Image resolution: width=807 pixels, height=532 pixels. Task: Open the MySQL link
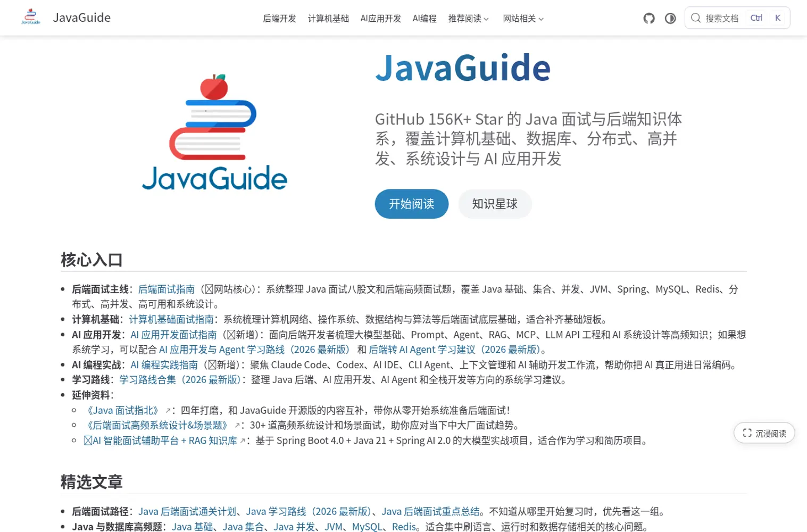(x=367, y=527)
